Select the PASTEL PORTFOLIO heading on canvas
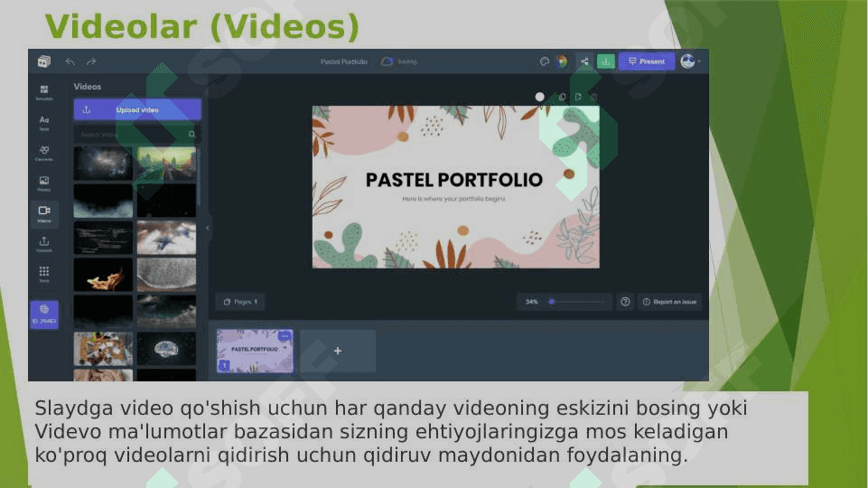The height and width of the screenshot is (488, 868). coord(454,180)
